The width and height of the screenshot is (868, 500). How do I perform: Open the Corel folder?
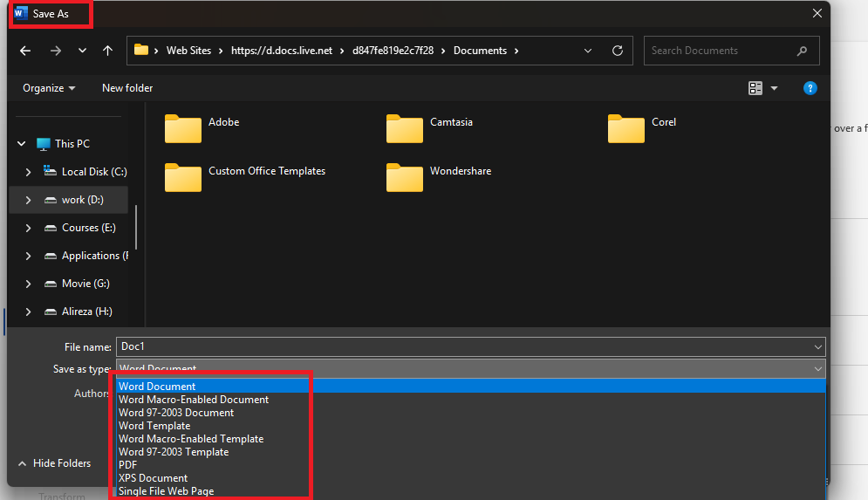pyautogui.click(x=627, y=128)
